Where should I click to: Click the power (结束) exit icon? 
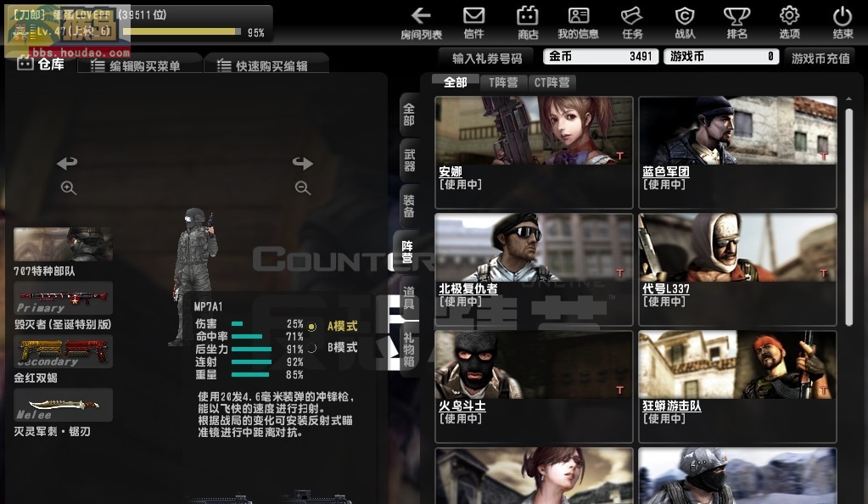point(843,23)
